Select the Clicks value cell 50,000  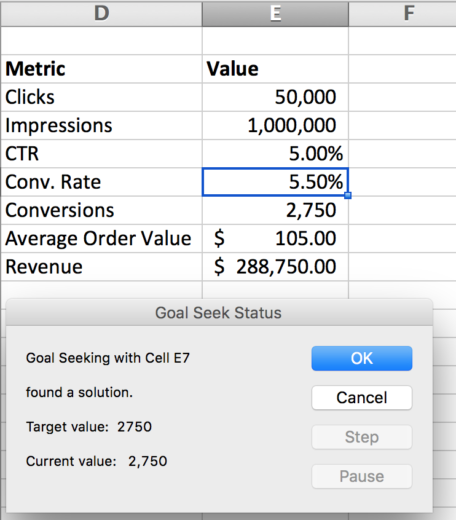coord(275,97)
